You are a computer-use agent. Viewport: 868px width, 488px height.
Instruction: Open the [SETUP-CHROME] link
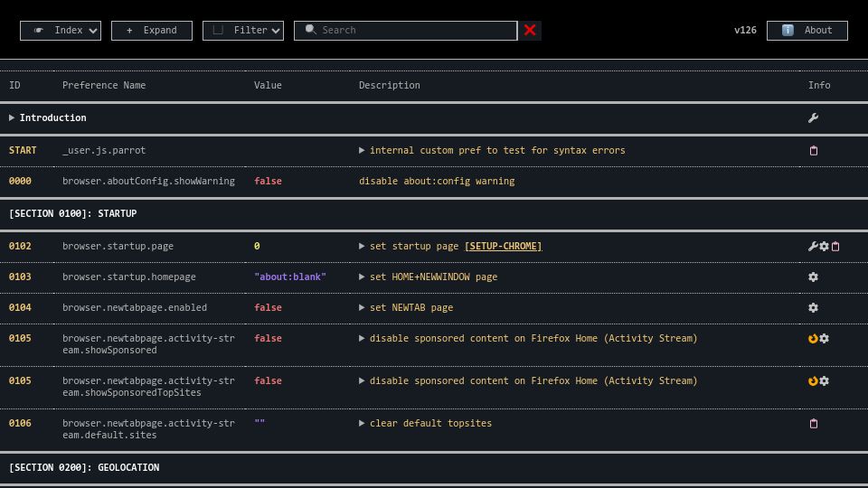[x=504, y=246]
